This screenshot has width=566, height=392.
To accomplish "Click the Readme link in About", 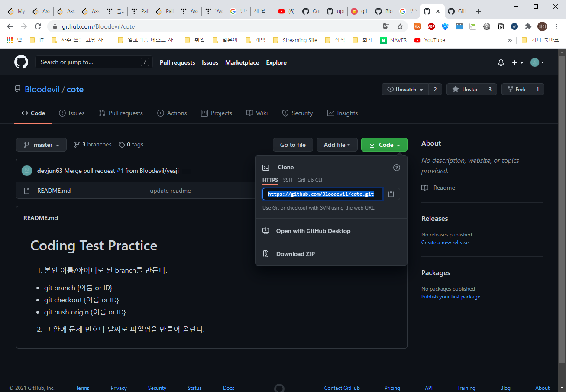I will point(438,188).
